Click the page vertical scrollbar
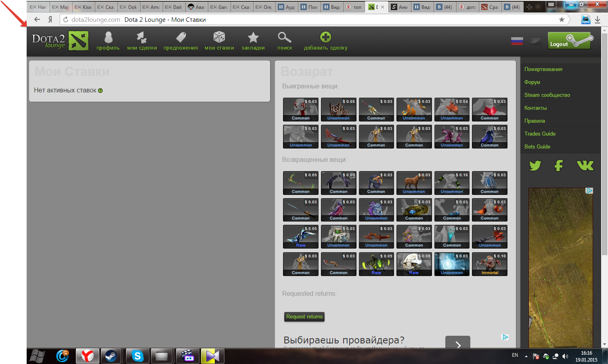Screen dimensions: 608x364 pos(604,144)
